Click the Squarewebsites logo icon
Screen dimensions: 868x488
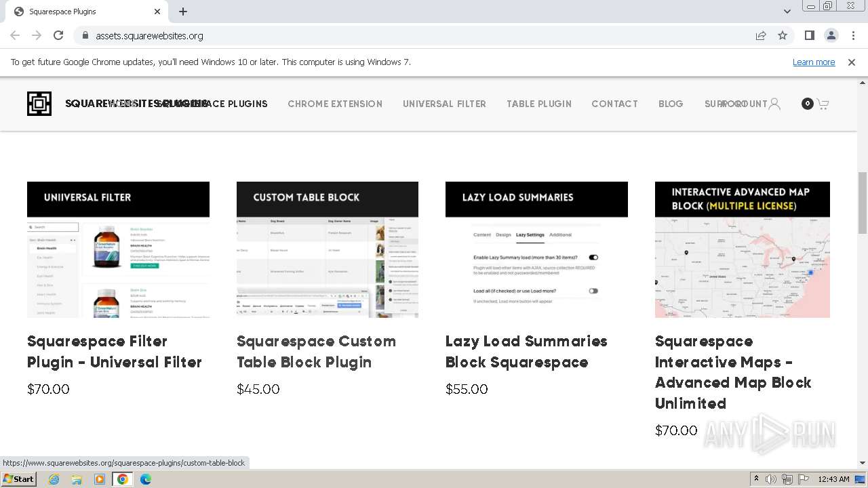tap(39, 104)
